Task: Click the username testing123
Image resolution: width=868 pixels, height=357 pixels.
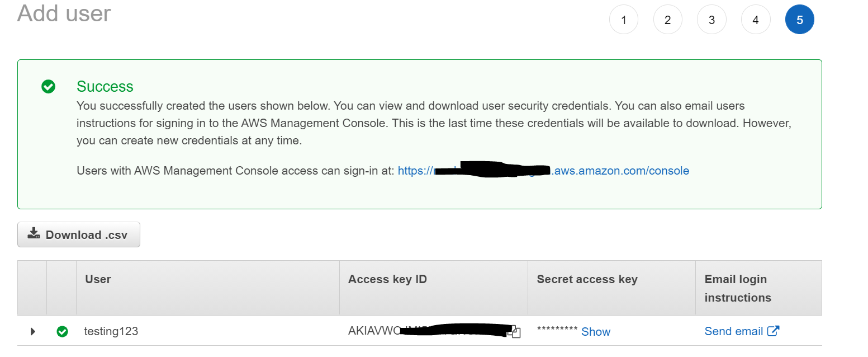Action: [111, 331]
